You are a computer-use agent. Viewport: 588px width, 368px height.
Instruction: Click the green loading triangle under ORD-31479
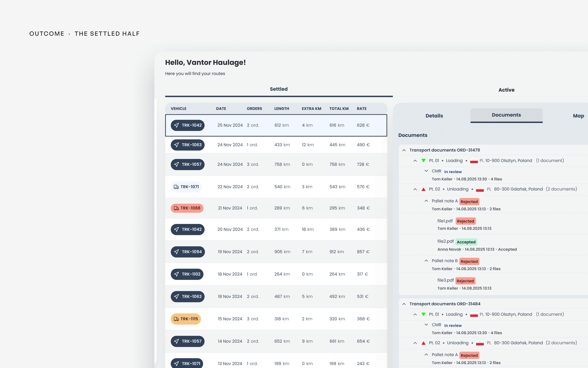pos(424,161)
